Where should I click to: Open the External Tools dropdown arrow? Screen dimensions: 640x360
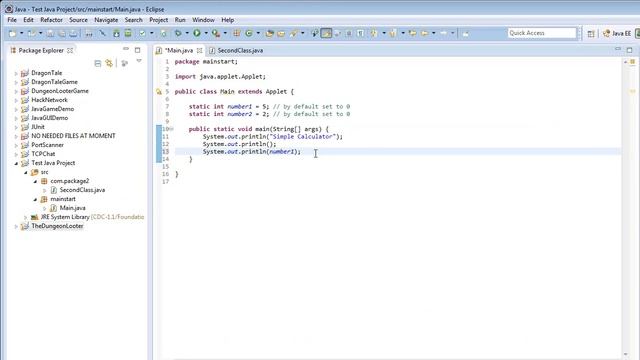(x=225, y=33)
